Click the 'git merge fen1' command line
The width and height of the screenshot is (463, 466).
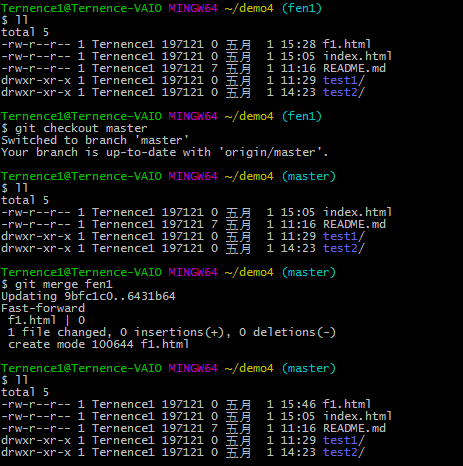click(x=57, y=284)
